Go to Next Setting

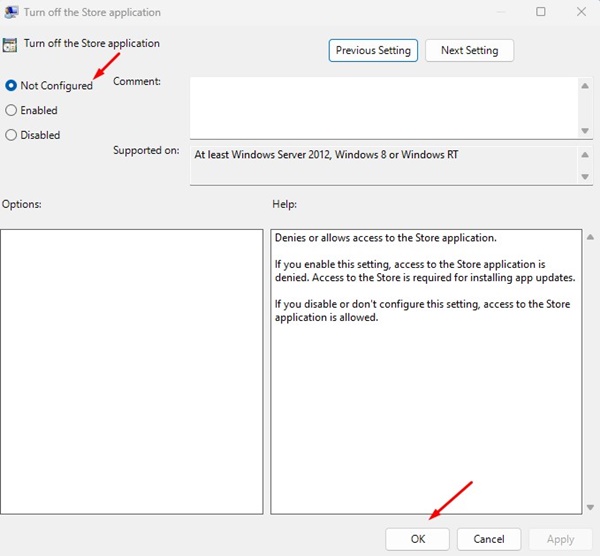tap(470, 50)
